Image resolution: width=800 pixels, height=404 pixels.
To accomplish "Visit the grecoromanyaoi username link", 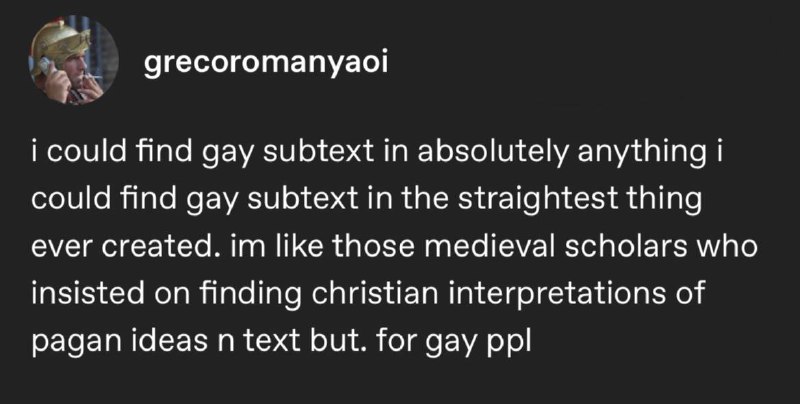I will [x=266, y=63].
